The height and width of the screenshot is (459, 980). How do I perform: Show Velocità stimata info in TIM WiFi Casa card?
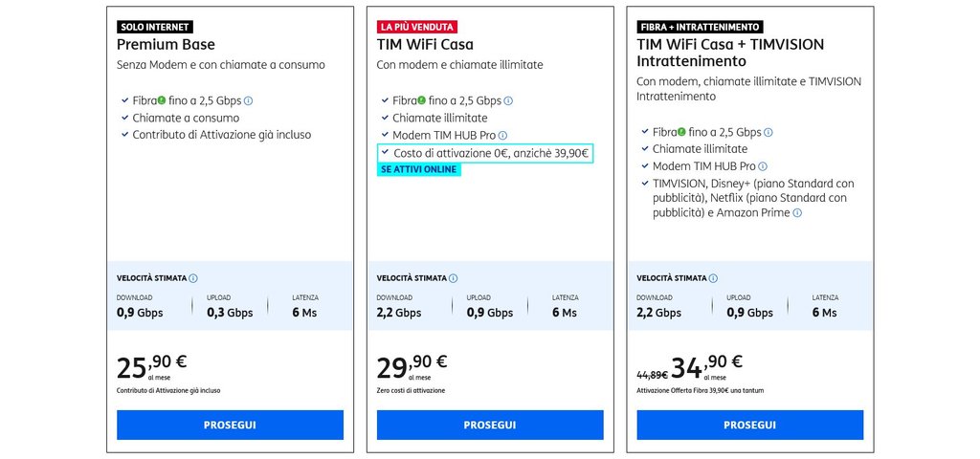(x=453, y=278)
